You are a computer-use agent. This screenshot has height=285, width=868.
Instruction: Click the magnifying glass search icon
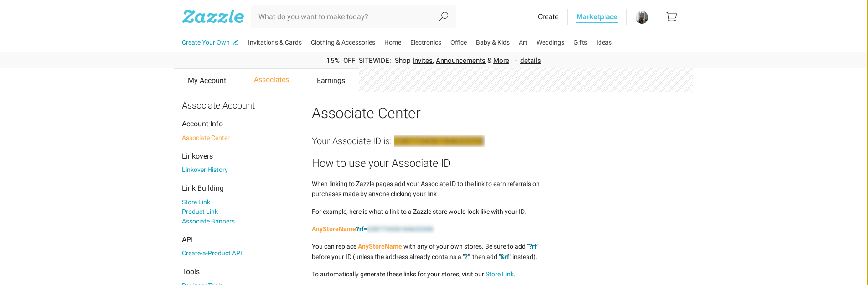coord(444,16)
